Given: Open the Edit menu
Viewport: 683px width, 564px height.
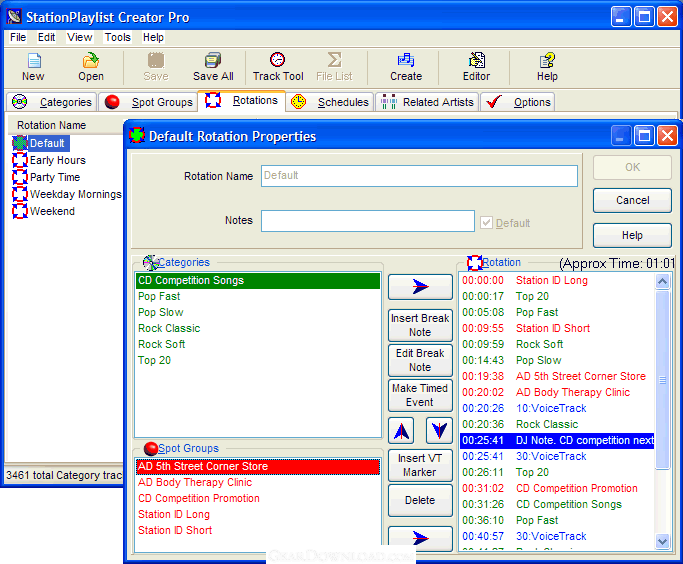Looking at the screenshot, I should 46,37.
